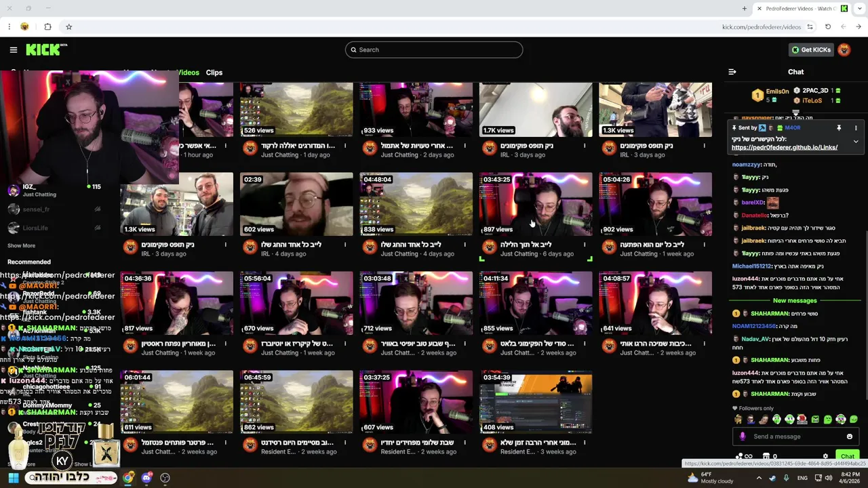This screenshot has height=488, width=868.
Task: Open the emoji picker in the message box
Action: point(850,436)
